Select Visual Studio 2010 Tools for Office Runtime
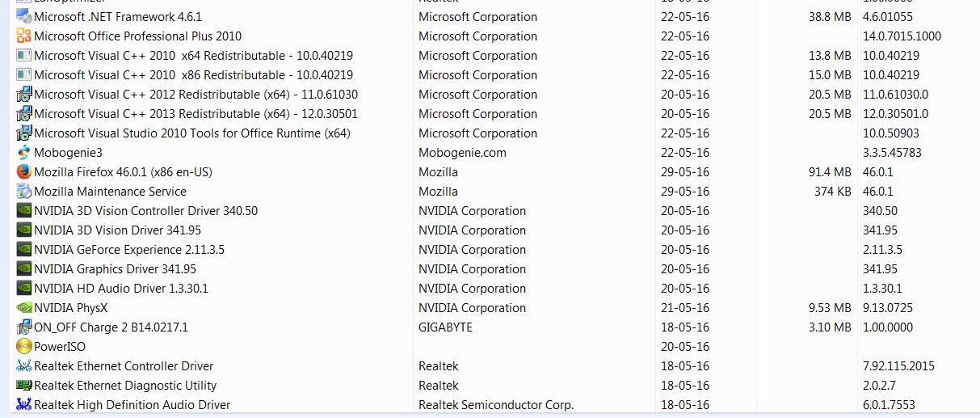The width and height of the screenshot is (980, 418). (192, 133)
